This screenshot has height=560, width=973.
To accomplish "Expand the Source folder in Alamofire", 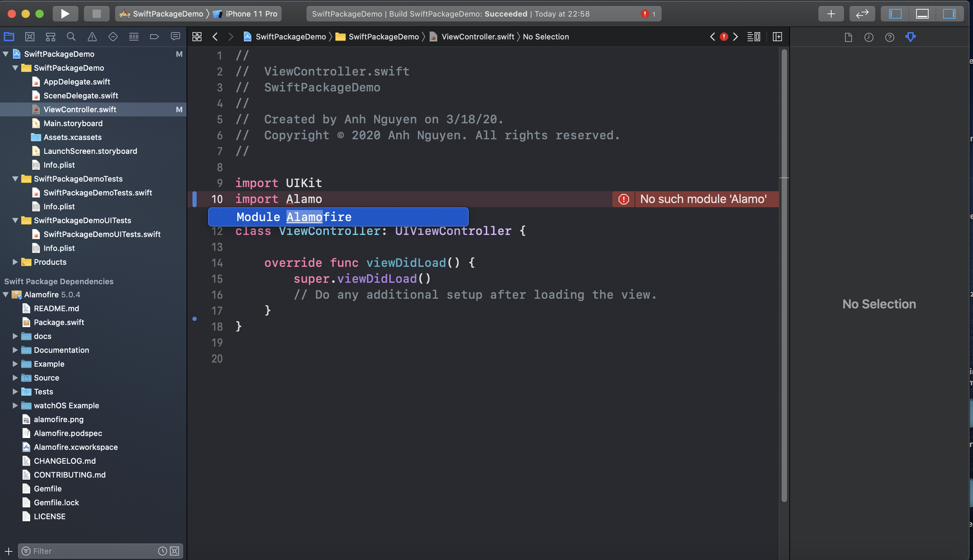I will [x=15, y=378].
